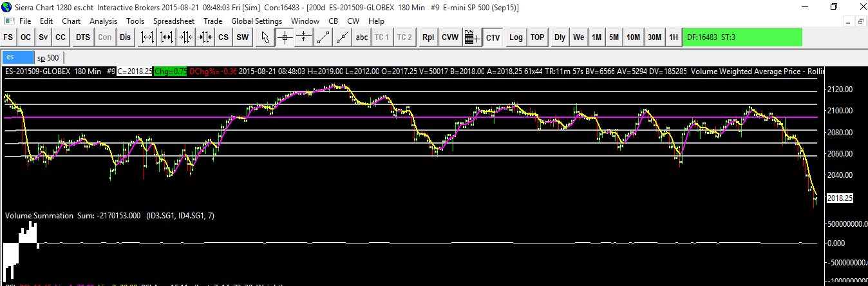Click the green DF:16483 ST:3 status box
Image resolution: width=868 pixels, height=286 pixels.
742,37
